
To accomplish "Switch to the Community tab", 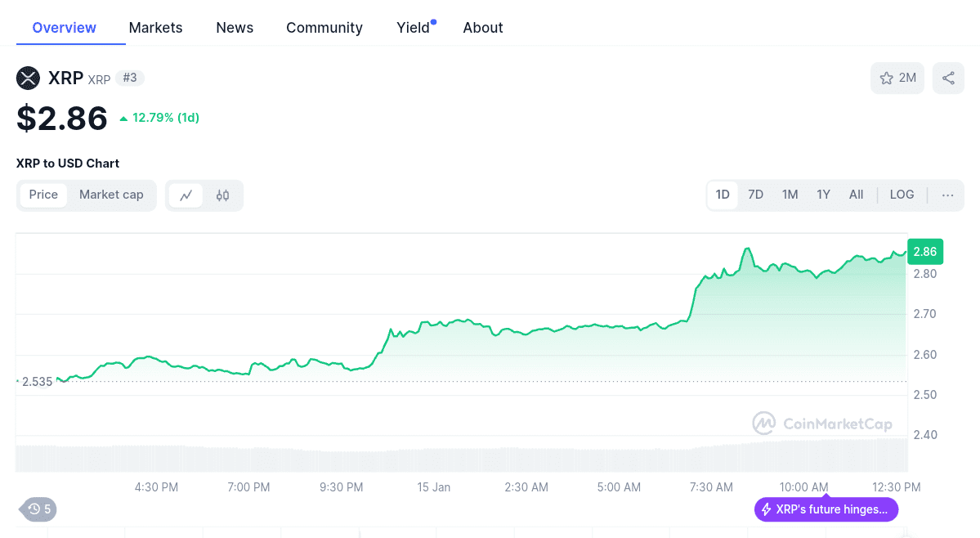I will pos(324,28).
